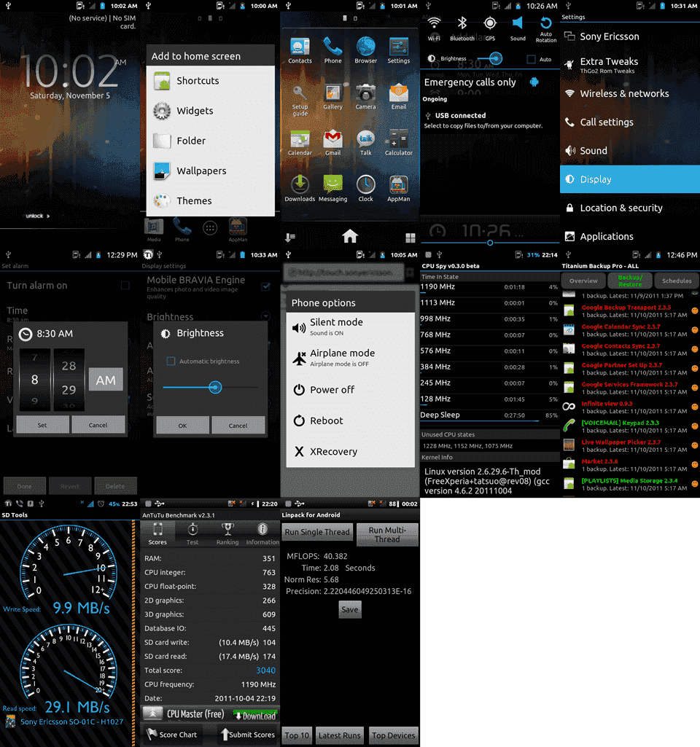Toggle Mobile BRAVIA Engine checkbox
Image resolution: width=700 pixels, height=747 pixels.
pyautogui.click(x=266, y=286)
